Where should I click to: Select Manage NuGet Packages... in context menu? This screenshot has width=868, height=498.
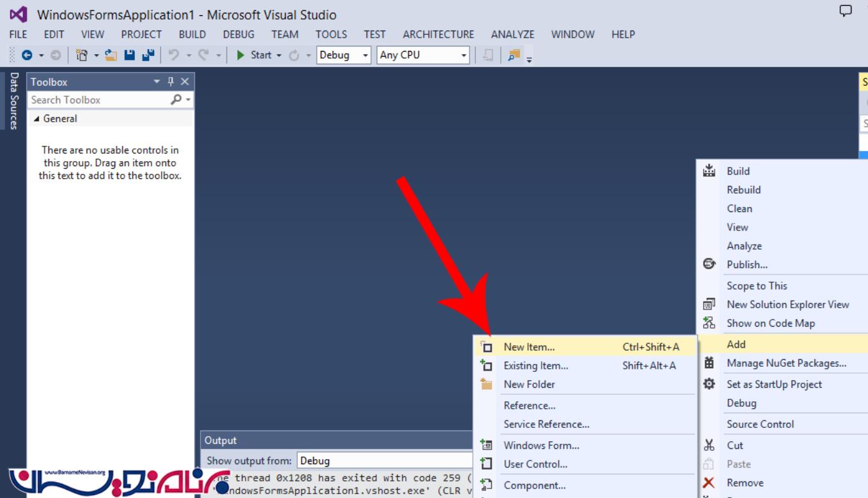pyautogui.click(x=786, y=363)
